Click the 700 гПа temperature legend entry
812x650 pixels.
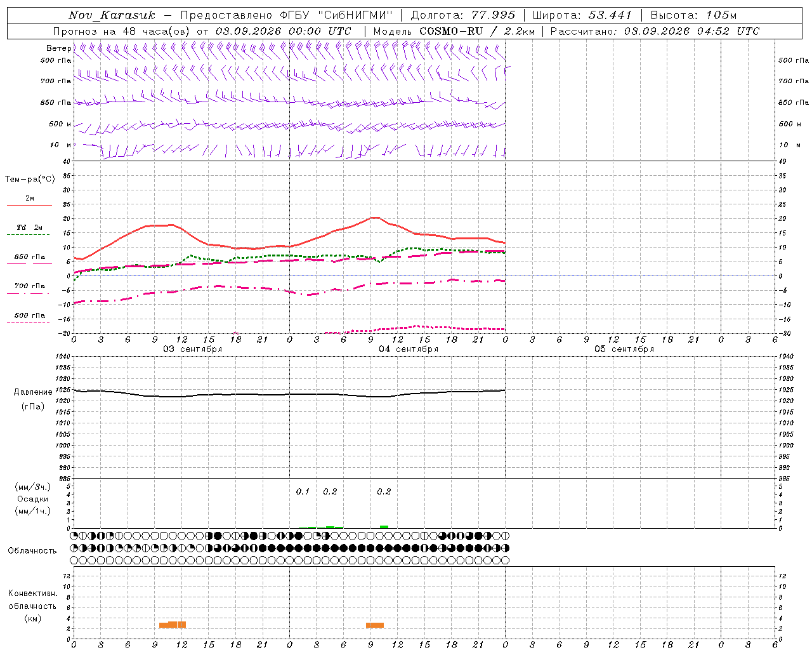pyautogui.click(x=29, y=289)
